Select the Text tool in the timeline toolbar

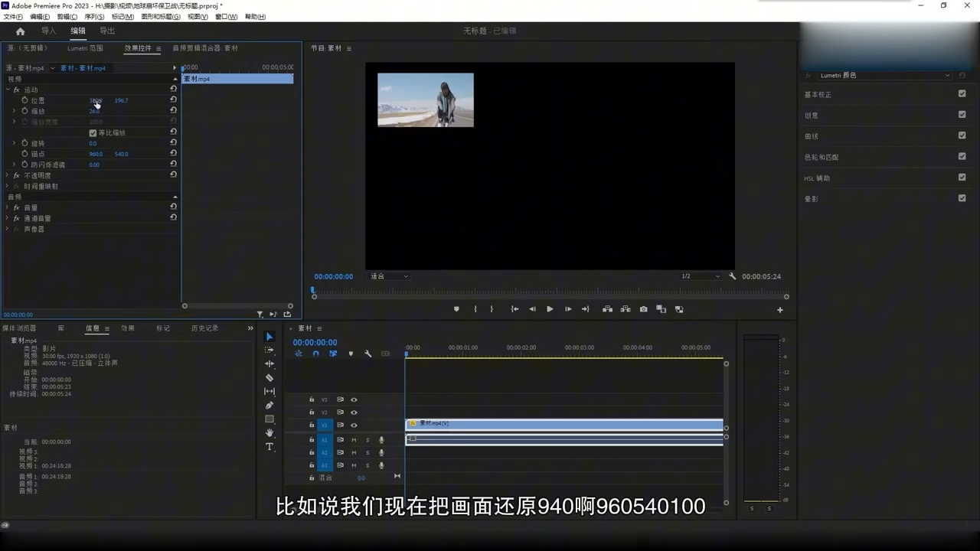pos(269,447)
